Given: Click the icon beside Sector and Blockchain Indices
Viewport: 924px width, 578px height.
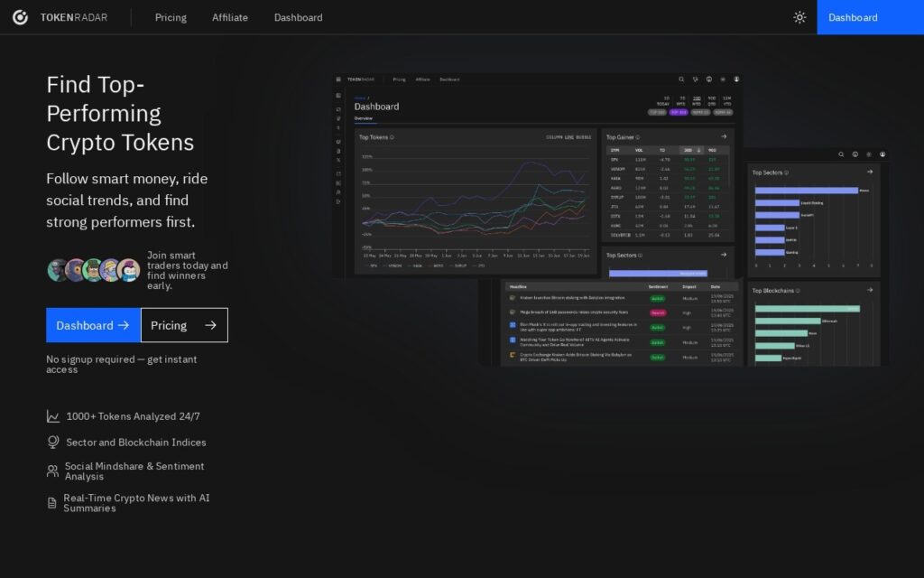Looking at the screenshot, I should tap(53, 443).
